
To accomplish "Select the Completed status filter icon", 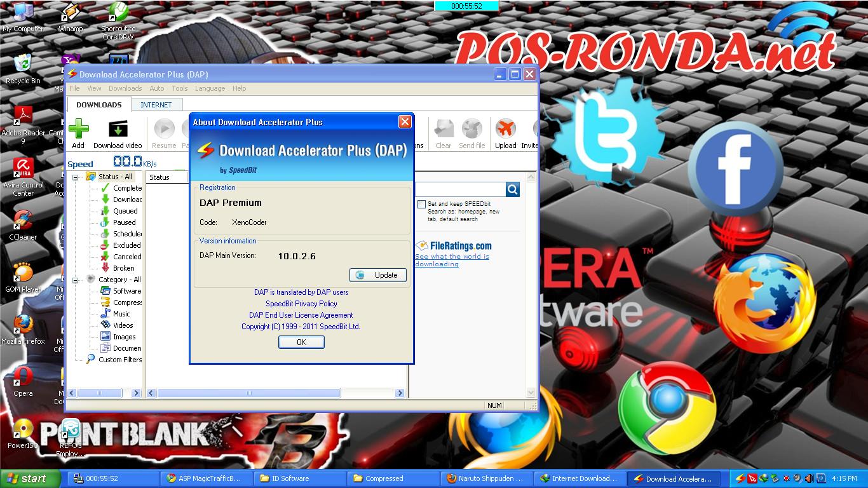I will (107, 188).
